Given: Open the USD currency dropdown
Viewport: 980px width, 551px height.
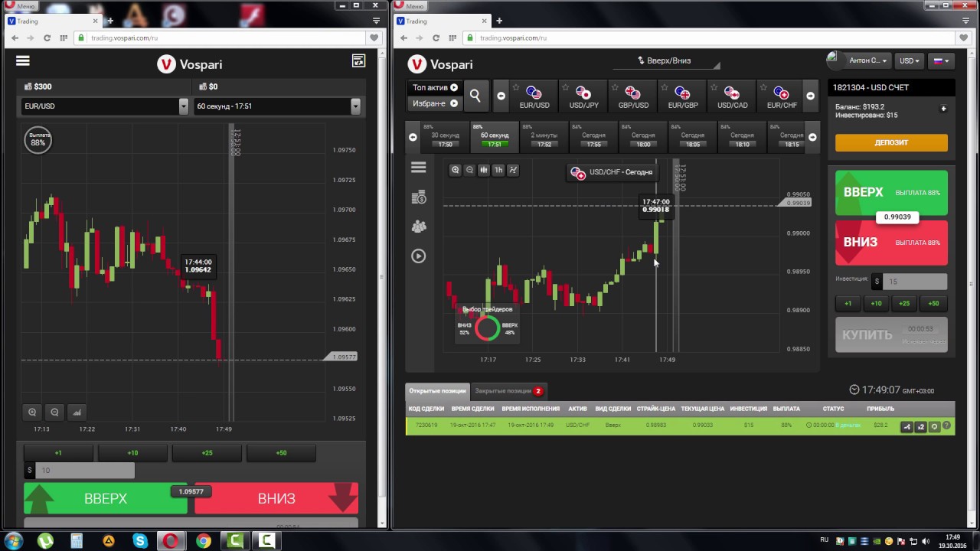Looking at the screenshot, I should [x=910, y=60].
